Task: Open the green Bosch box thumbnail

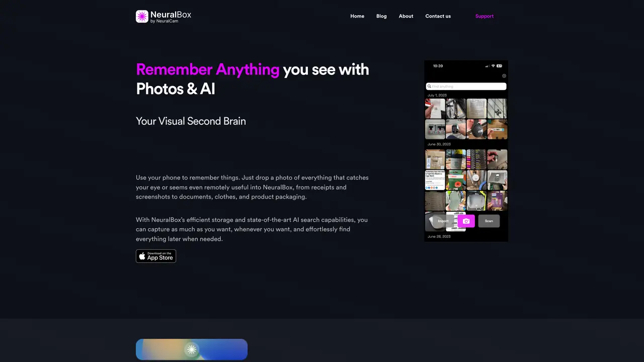Action: 456,180
